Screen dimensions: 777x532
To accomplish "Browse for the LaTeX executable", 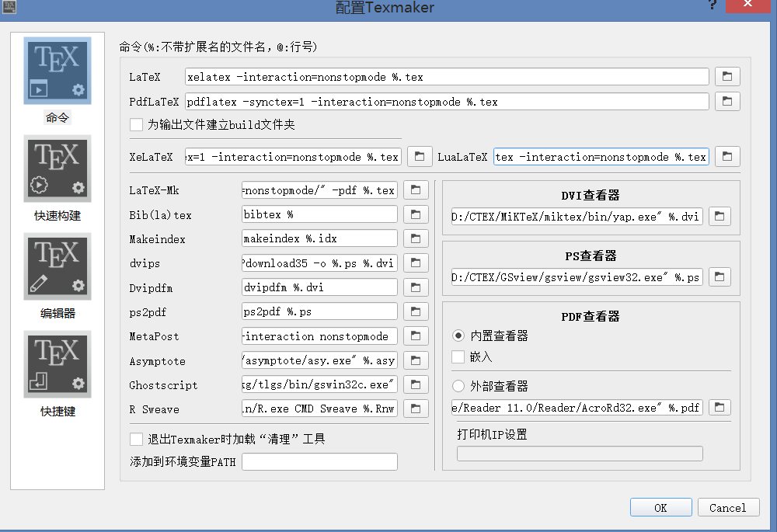I will coord(727,77).
